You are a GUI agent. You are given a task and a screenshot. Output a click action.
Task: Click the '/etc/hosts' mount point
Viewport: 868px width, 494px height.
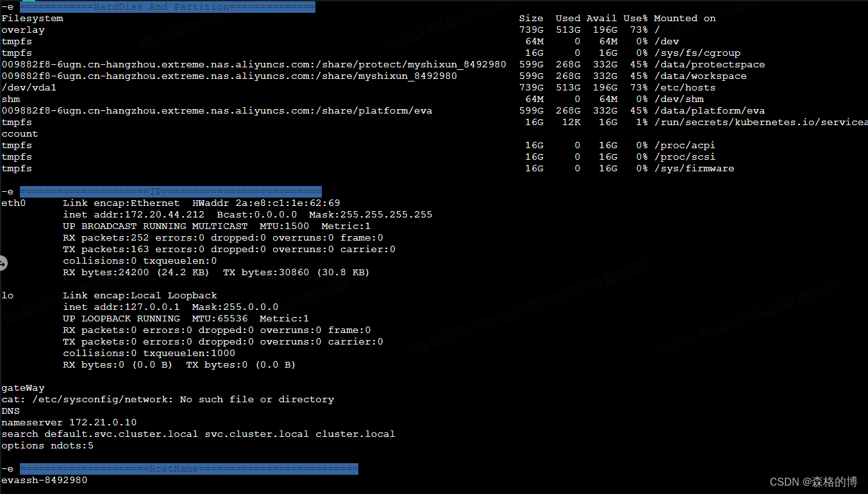[x=685, y=88]
